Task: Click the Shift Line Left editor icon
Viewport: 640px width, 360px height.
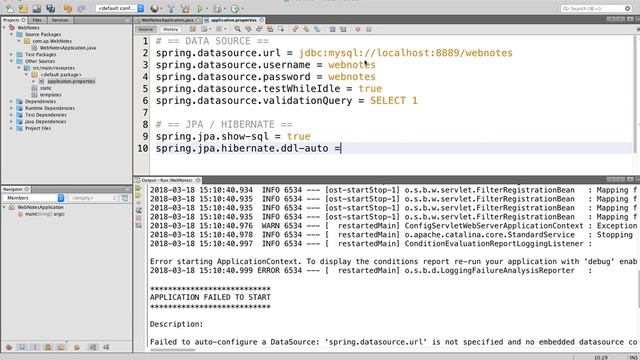Action: (332, 29)
